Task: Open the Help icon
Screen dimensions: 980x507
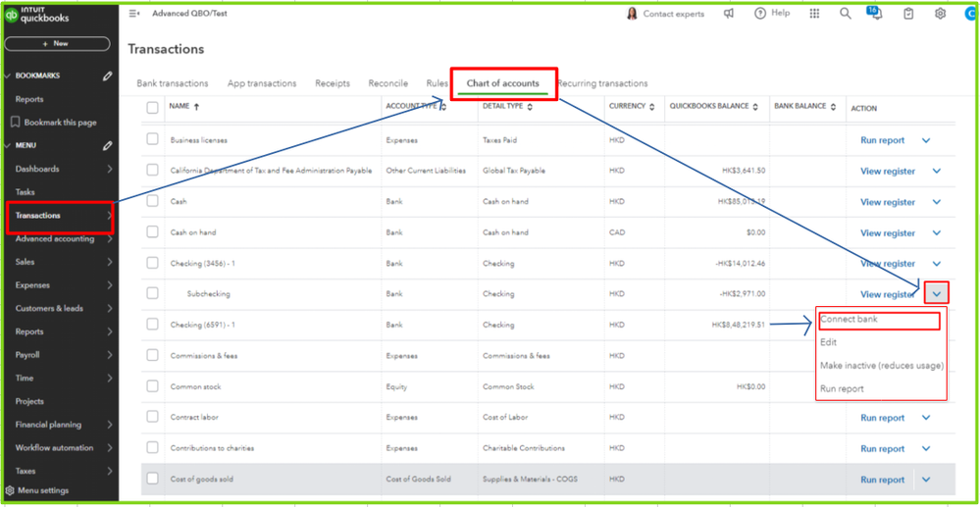Action: 760,14
